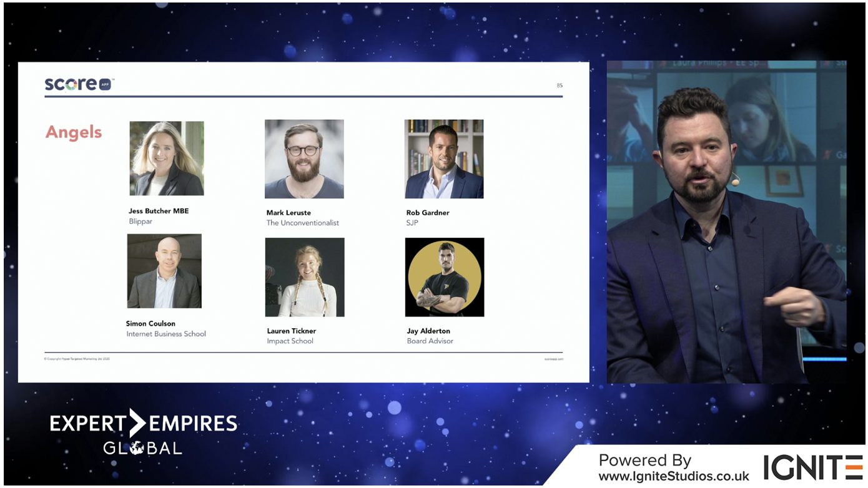Click The Unconventionalist label
This screenshot has width=868, height=488.
303,223
